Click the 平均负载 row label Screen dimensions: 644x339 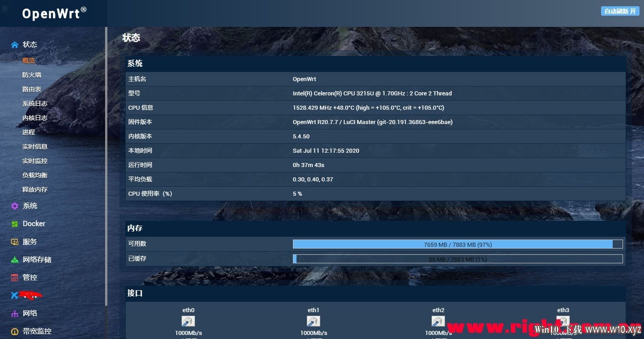click(140, 179)
